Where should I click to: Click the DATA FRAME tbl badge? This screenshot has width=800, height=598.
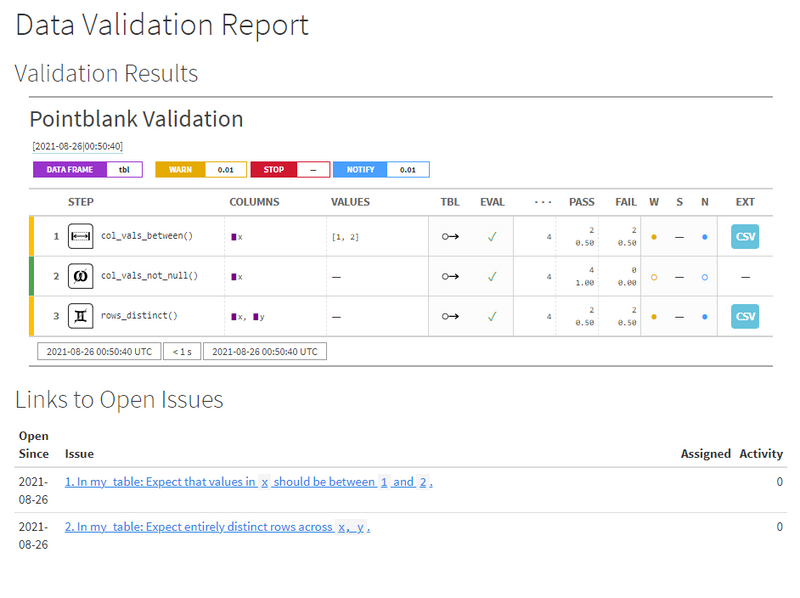click(88, 169)
